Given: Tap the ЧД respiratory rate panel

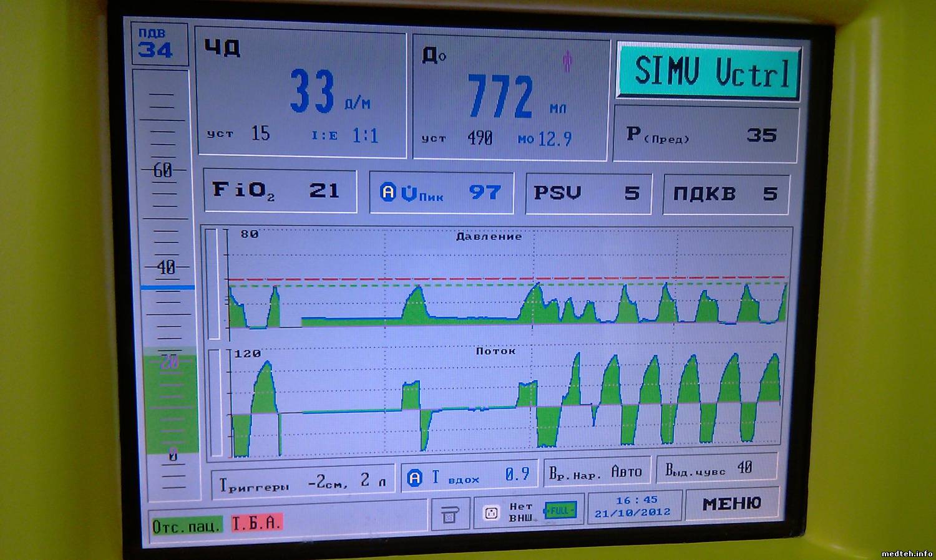Looking at the screenshot, I should [301, 94].
